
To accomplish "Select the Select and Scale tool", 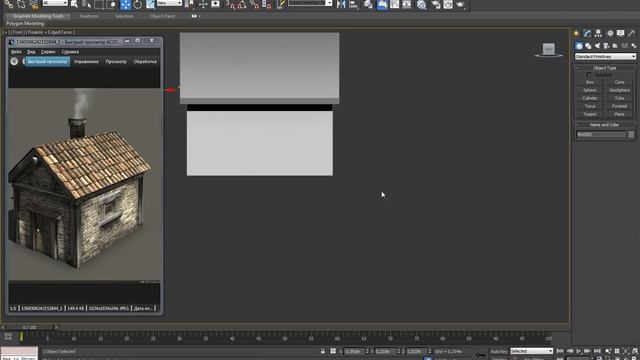I will click(150, 4).
